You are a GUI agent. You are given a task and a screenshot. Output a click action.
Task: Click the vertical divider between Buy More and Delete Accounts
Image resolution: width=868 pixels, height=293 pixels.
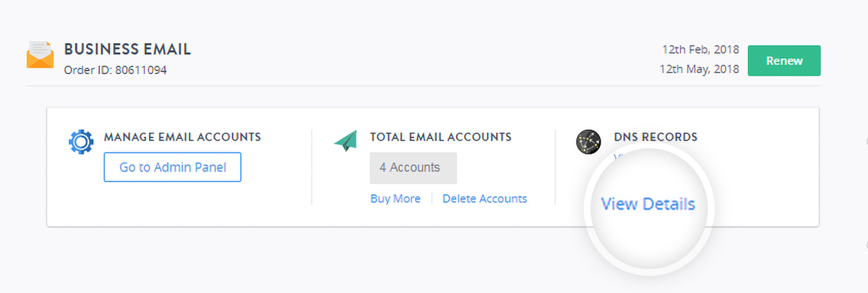tap(432, 199)
